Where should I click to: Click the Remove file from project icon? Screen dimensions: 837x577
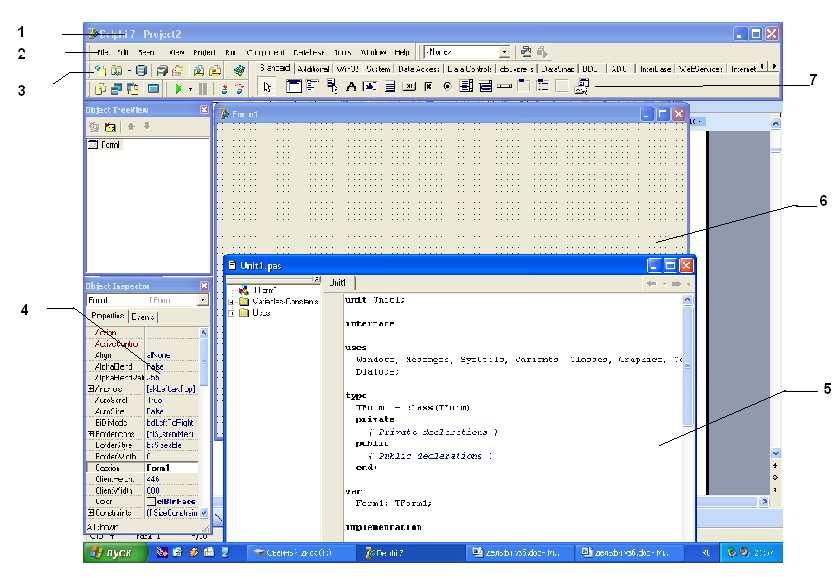click(215, 70)
